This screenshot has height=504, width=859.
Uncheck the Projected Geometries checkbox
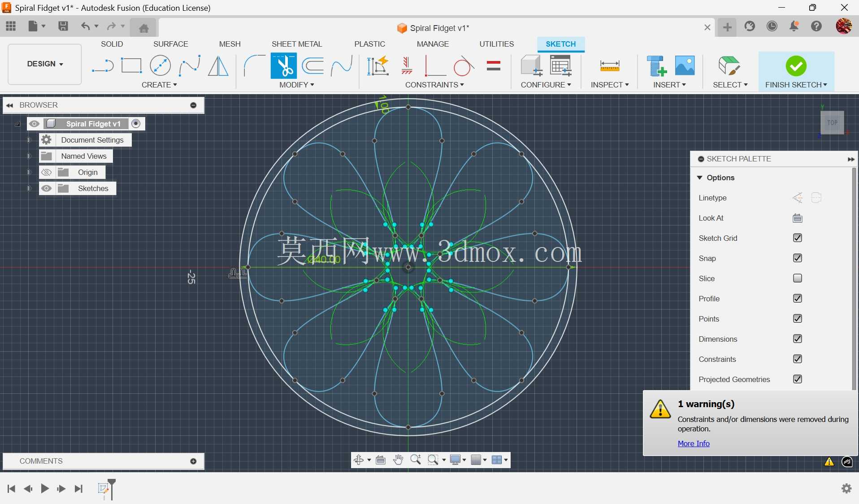point(798,379)
